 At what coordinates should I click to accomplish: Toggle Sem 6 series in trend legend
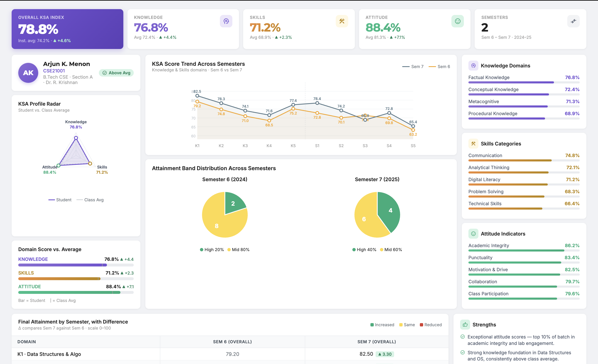point(439,66)
